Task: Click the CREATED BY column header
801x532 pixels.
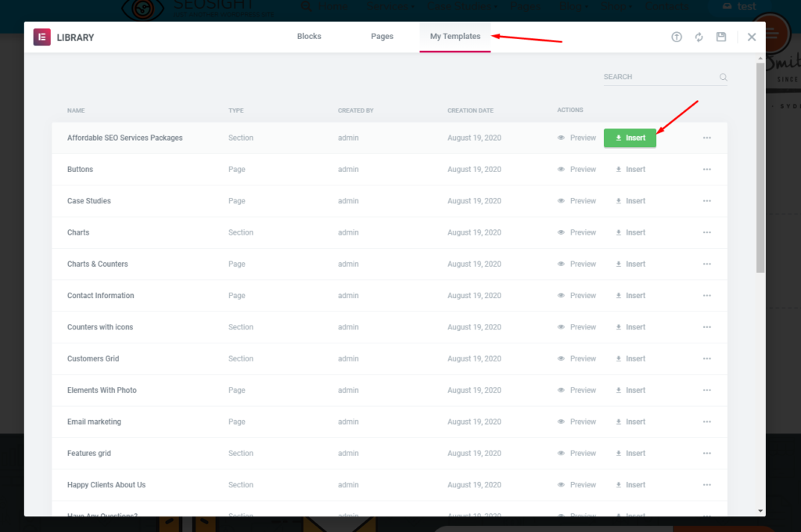Action: pyautogui.click(x=356, y=110)
